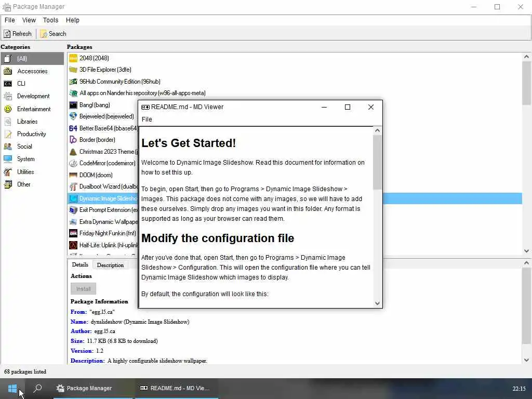Click the Better Base64 package icon
Screen dimensions: 532x399
(73, 128)
